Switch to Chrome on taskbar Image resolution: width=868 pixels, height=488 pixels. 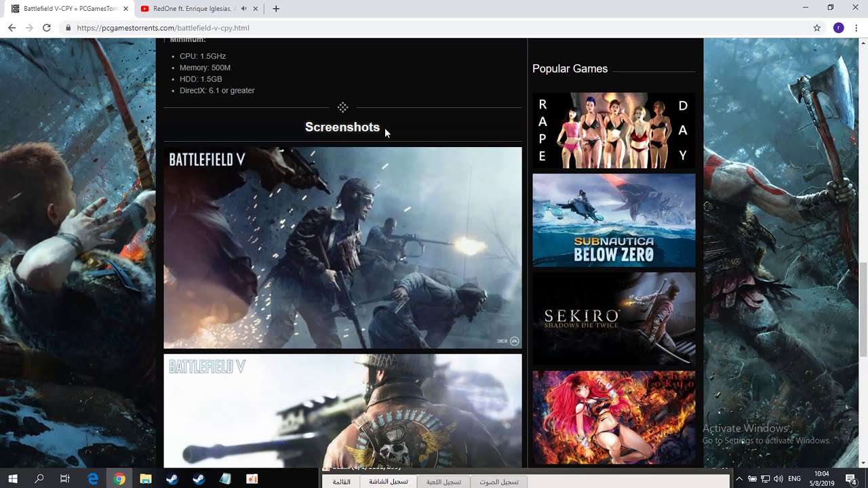tap(119, 479)
